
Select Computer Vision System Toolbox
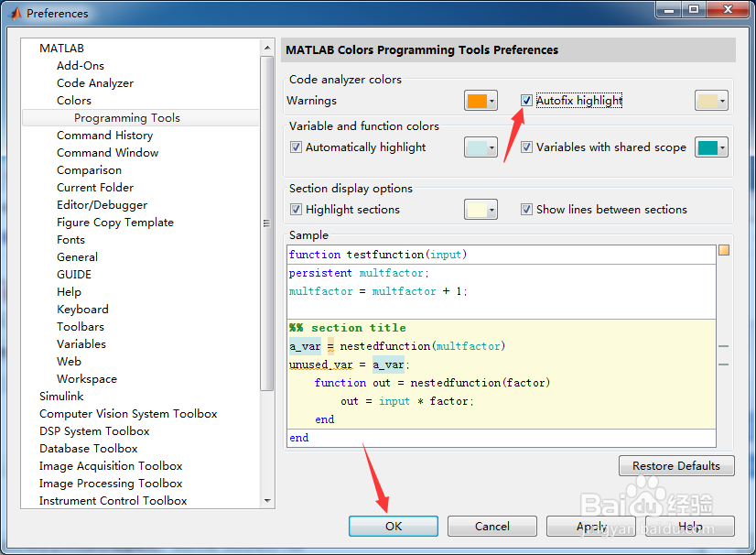(x=128, y=414)
